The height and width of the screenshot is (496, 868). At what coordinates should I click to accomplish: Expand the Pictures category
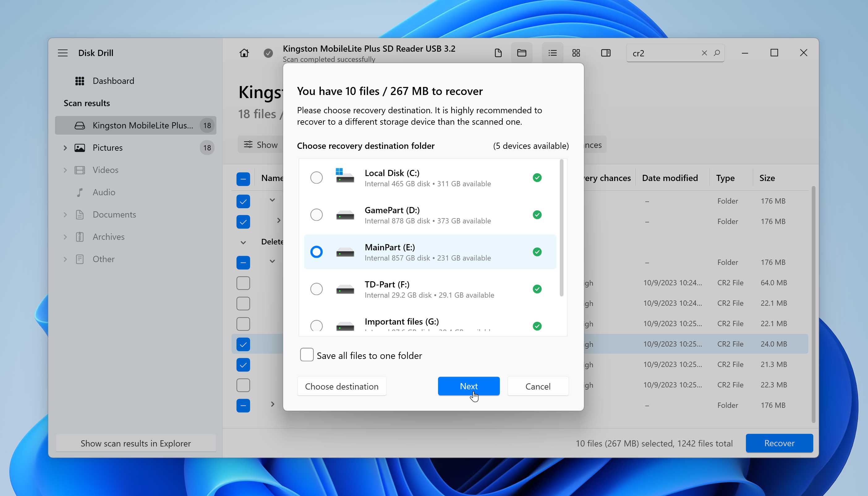pyautogui.click(x=65, y=148)
